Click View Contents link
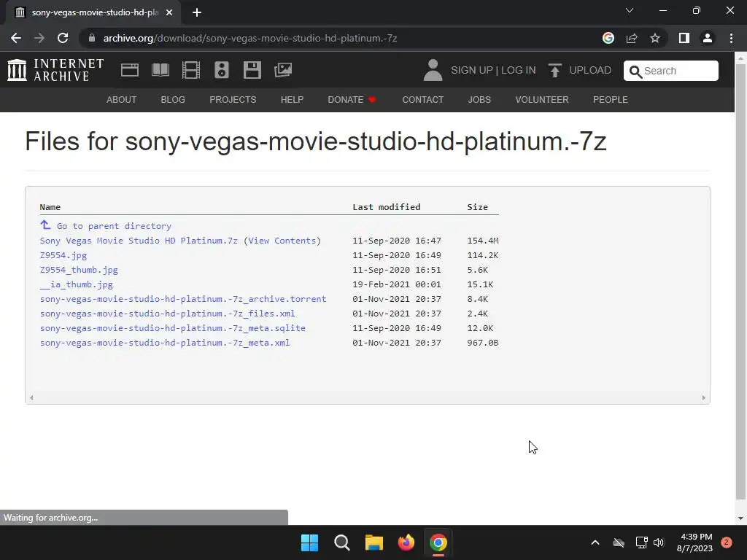Image resolution: width=747 pixels, height=560 pixels. click(282, 241)
